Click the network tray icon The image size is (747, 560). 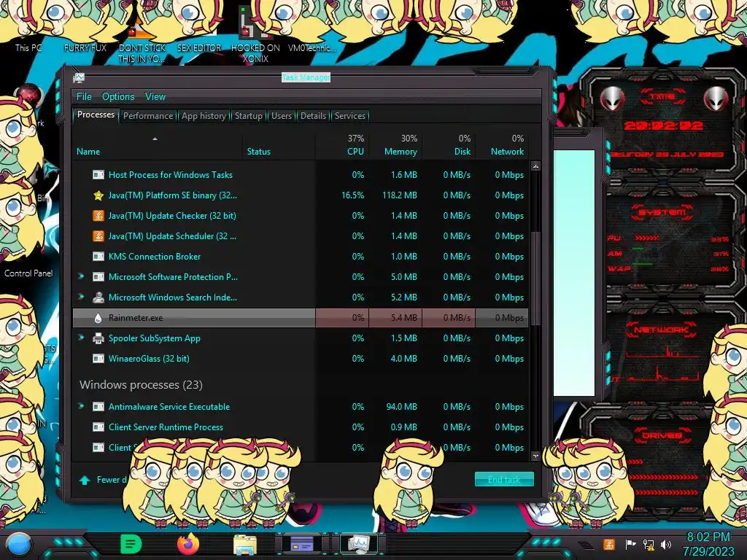pos(649,544)
